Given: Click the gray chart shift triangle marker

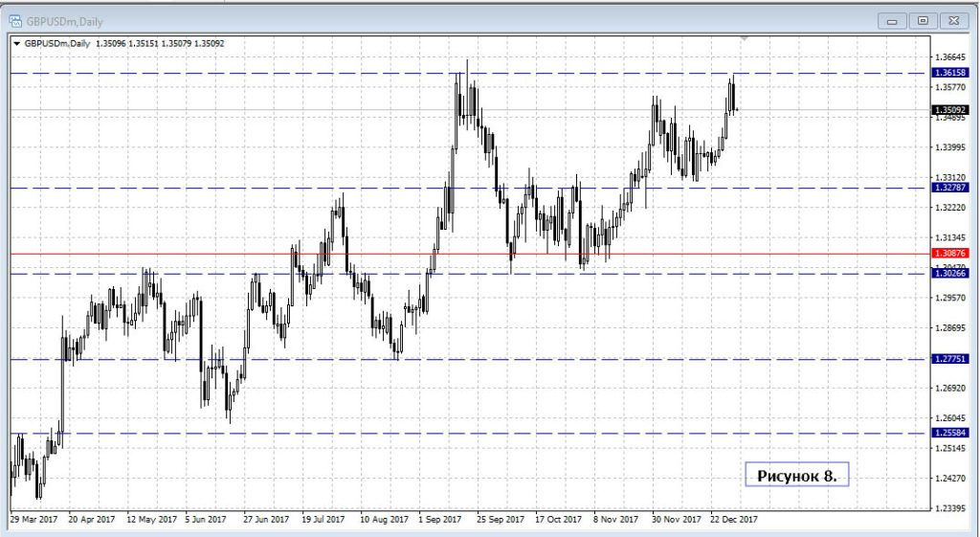Looking at the screenshot, I should click(x=744, y=38).
